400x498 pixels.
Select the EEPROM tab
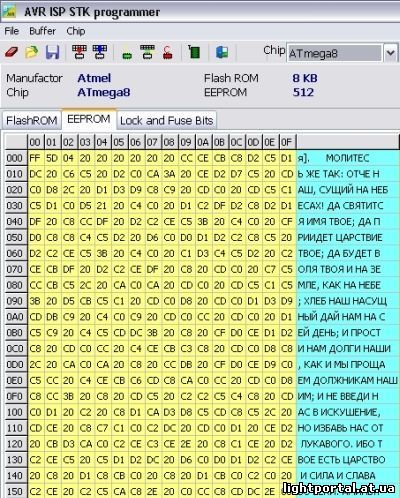(x=89, y=119)
